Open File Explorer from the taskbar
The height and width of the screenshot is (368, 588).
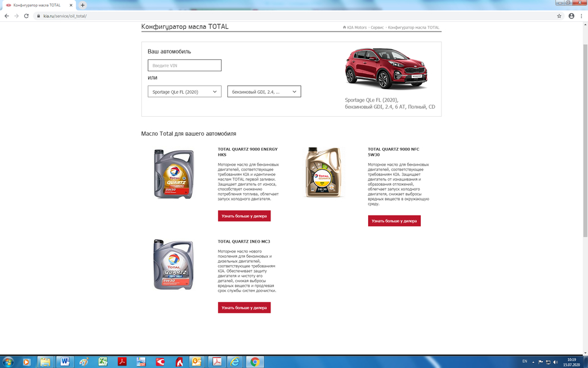(45, 362)
